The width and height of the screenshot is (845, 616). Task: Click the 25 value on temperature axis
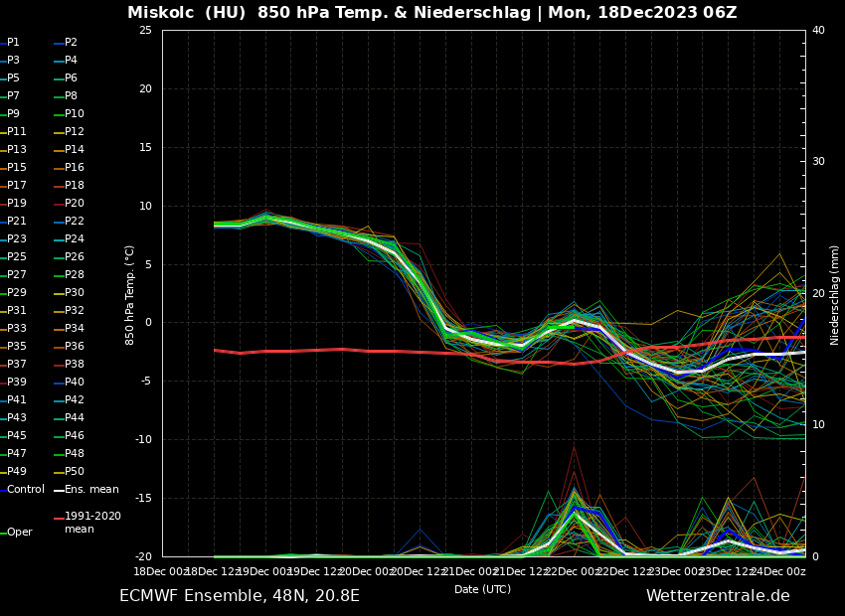[145, 30]
